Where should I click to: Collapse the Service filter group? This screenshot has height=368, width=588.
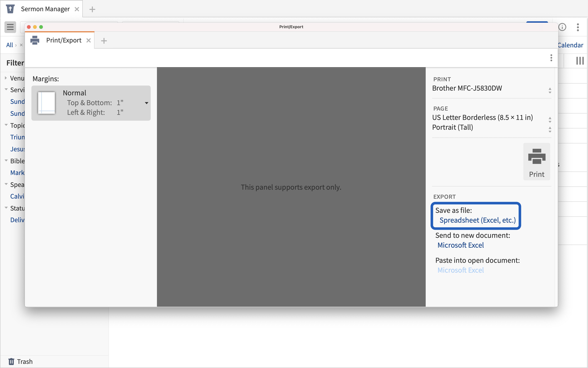(x=6, y=90)
